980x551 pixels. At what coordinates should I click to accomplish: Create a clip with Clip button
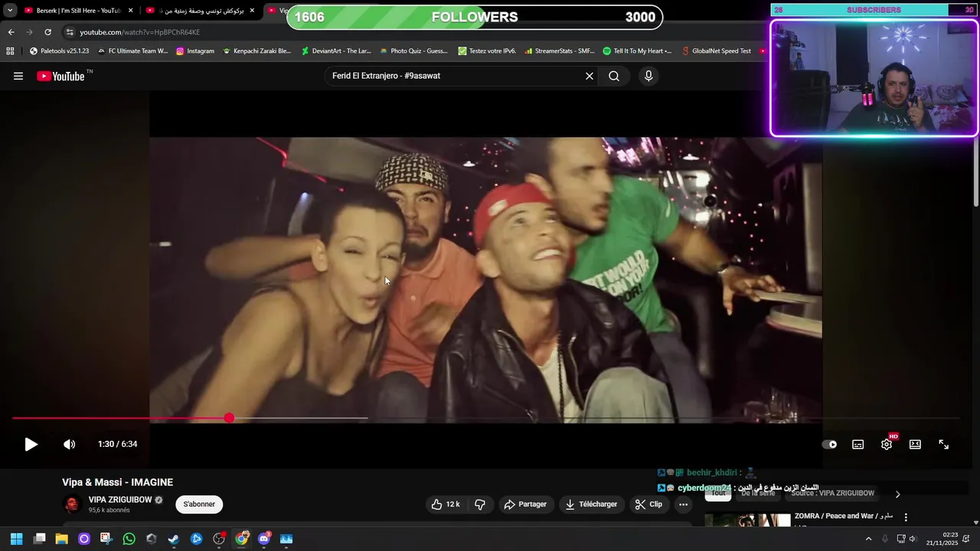(648, 504)
